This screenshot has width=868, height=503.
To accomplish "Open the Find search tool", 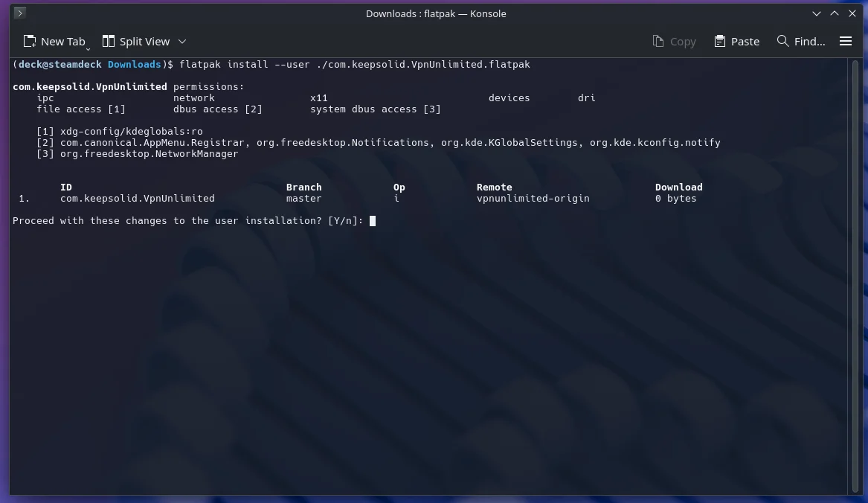I will [801, 42].
